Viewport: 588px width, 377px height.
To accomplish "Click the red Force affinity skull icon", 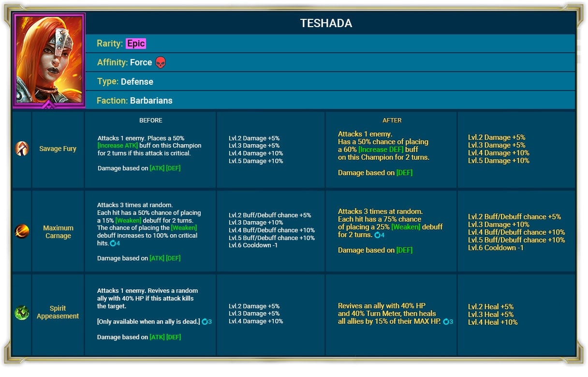I will [x=161, y=62].
